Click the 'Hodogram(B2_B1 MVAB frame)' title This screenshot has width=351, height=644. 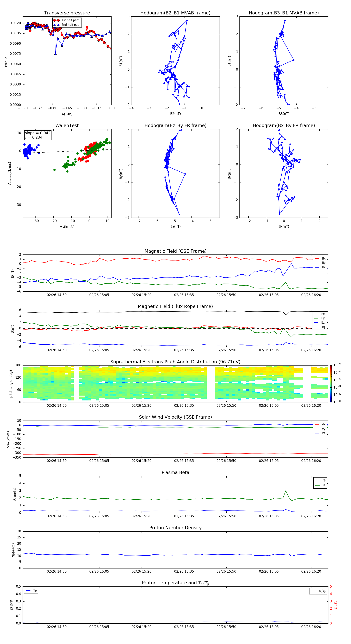click(x=175, y=13)
